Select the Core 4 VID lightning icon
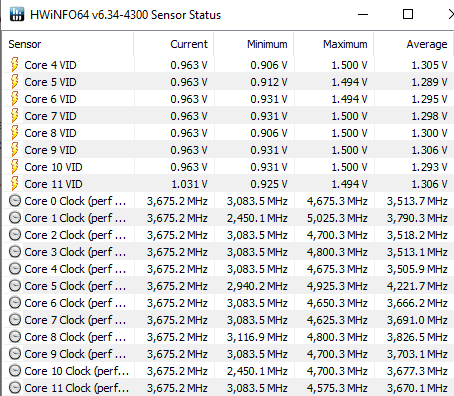Viewport: 454px width, 396px height. click(15, 65)
